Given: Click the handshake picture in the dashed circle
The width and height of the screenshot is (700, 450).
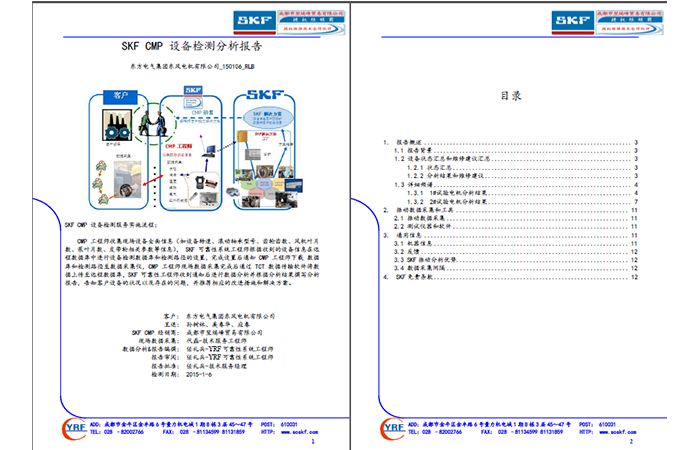Looking at the screenshot, I should click(152, 124).
